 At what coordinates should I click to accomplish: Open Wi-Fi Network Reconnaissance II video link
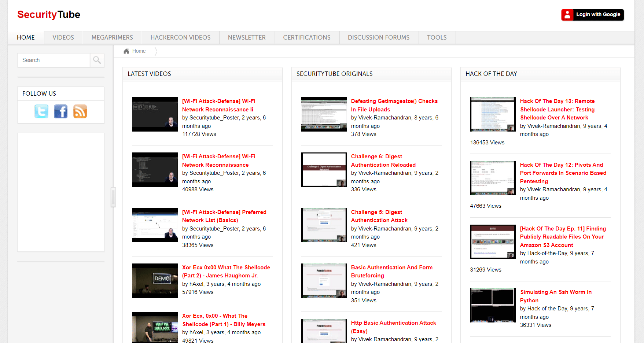coord(219,105)
